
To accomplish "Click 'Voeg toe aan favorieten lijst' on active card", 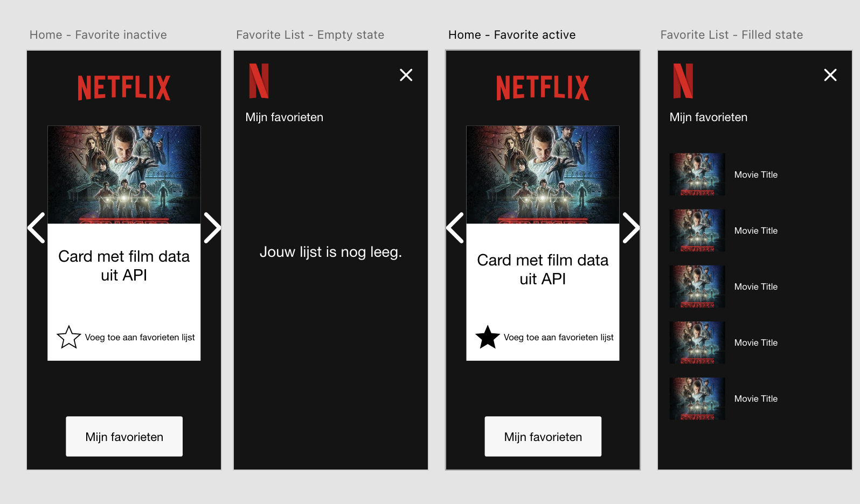I will 558,338.
